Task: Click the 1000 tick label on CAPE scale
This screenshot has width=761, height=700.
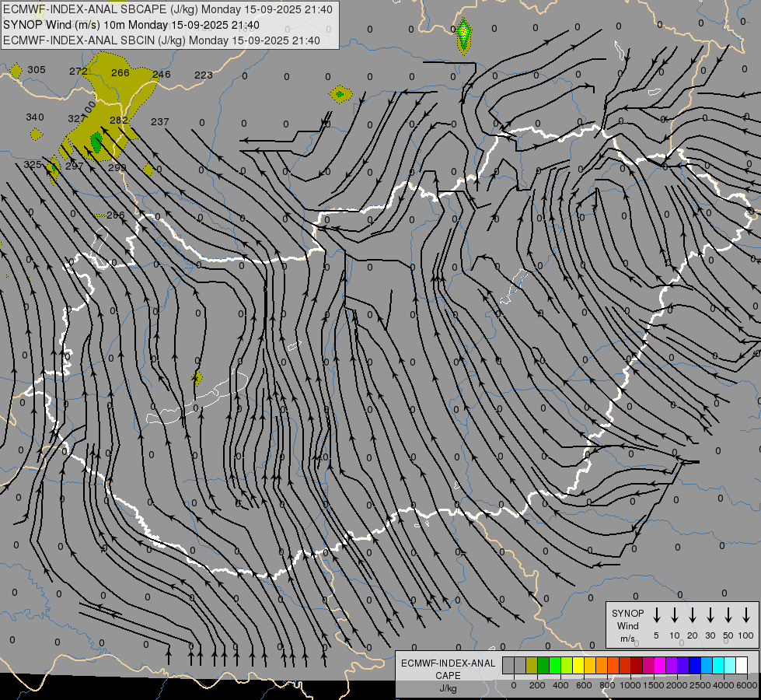Action: click(x=630, y=685)
